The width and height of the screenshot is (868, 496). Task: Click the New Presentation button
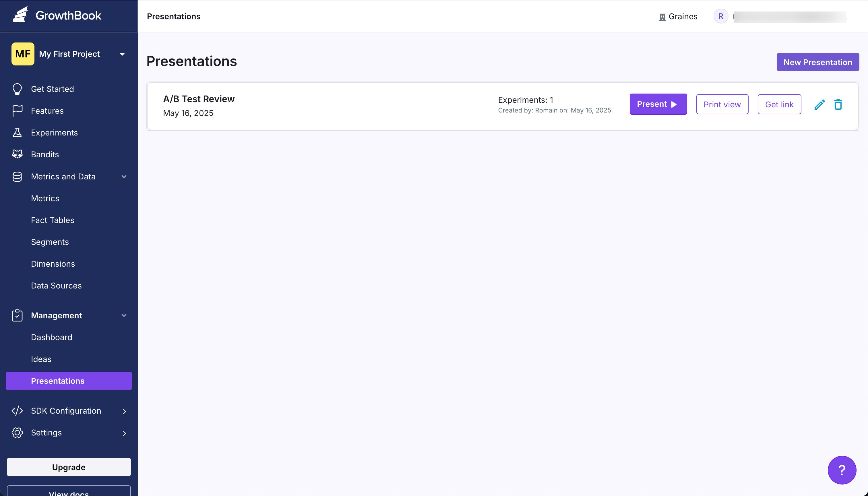tap(817, 62)
